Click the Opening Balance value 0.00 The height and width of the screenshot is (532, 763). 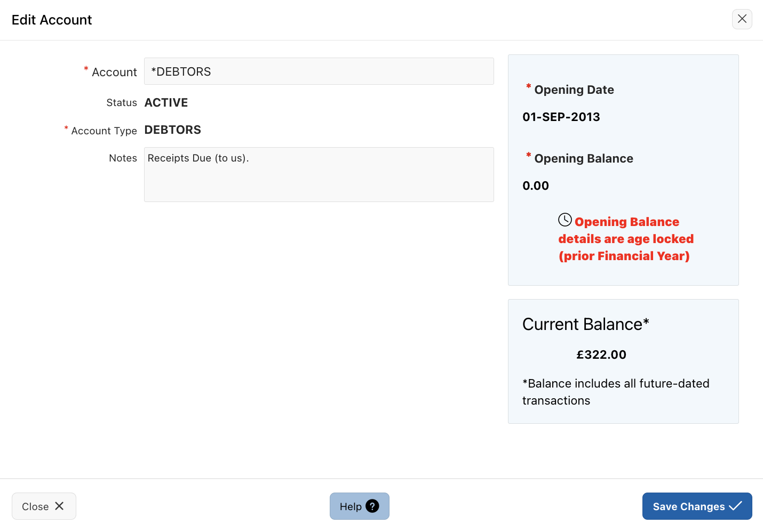tap(536, 186)
